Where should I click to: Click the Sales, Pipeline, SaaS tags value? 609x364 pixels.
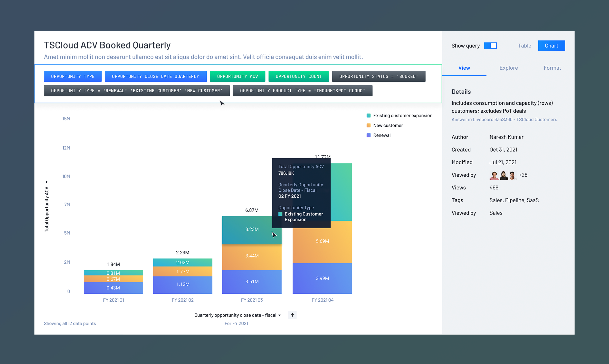coord(514,200)
